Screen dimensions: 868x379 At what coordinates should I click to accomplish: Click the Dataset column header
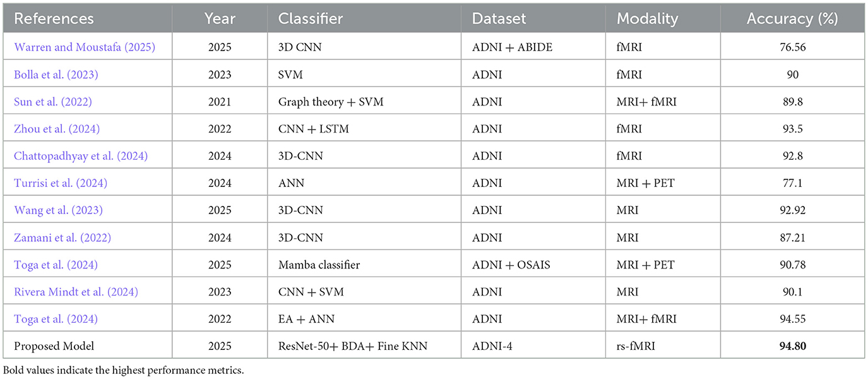click(x=499, y=19)
